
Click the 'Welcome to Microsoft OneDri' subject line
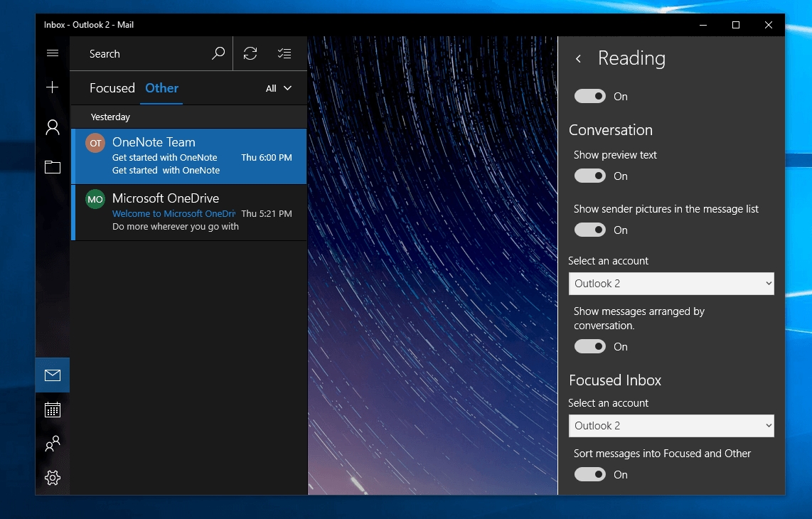pyautogui.click(x=173, y=213)
